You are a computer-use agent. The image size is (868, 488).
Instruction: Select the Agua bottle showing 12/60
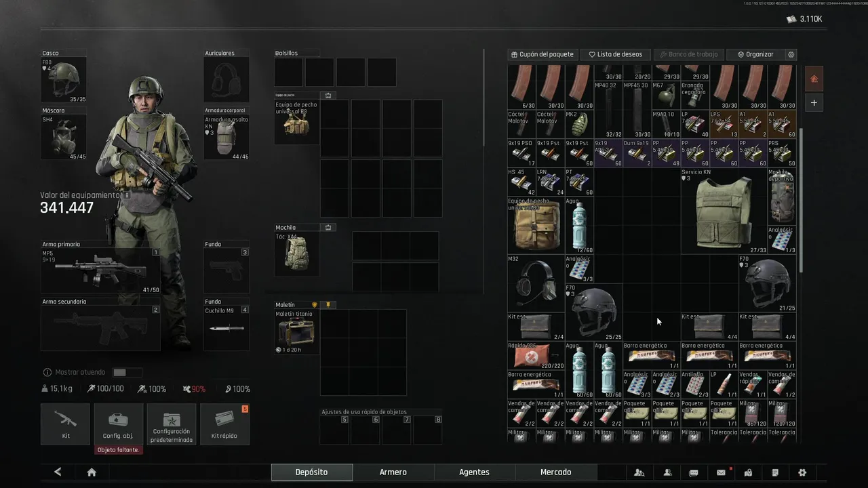pos(579,225)
